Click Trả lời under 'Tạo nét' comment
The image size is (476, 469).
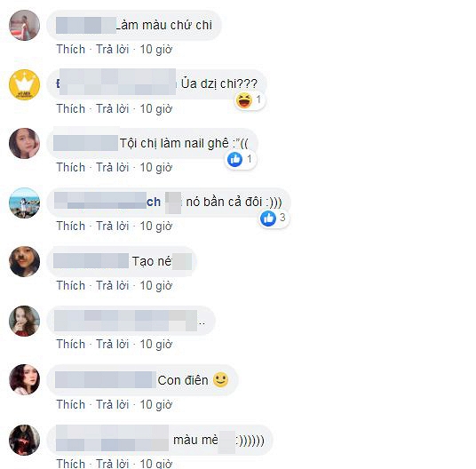point(113,285)
